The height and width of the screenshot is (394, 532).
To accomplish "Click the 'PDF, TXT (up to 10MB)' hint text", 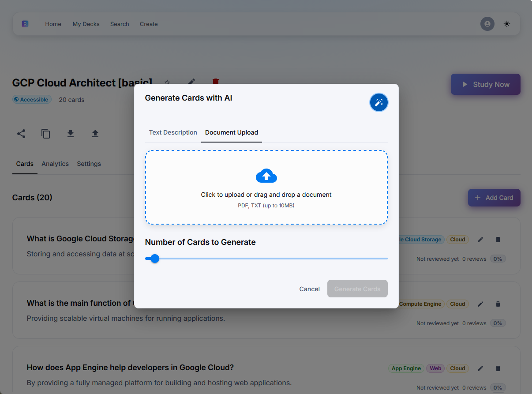I will click(x=266, y=206).
